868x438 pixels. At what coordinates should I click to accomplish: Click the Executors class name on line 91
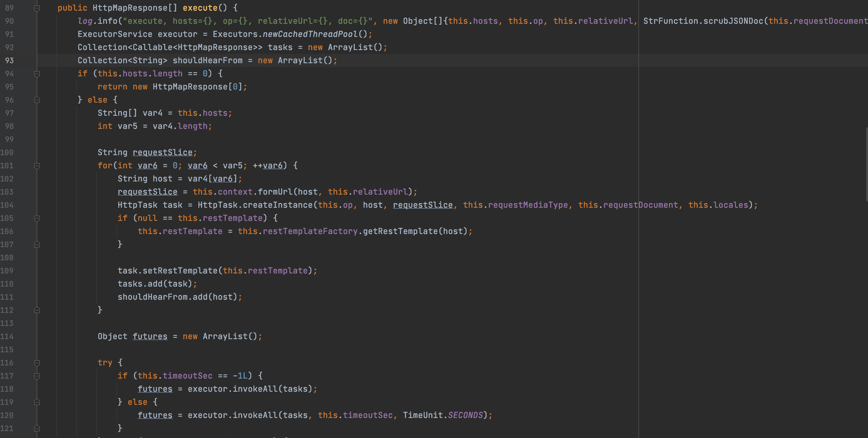(x=235, y=34)
